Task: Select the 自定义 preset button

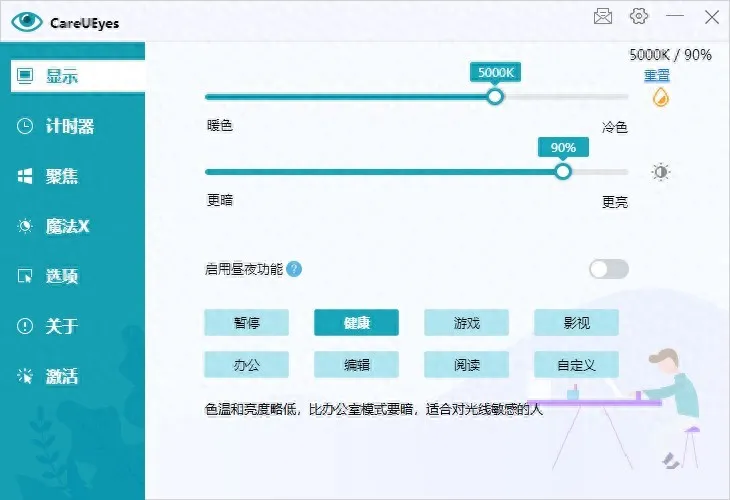Action: pyautogui.click(x=576, y=364)
